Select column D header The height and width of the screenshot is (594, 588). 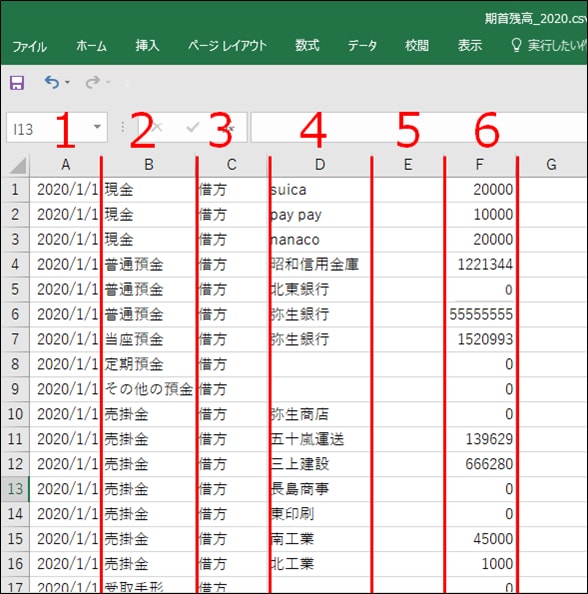(320, 165)
